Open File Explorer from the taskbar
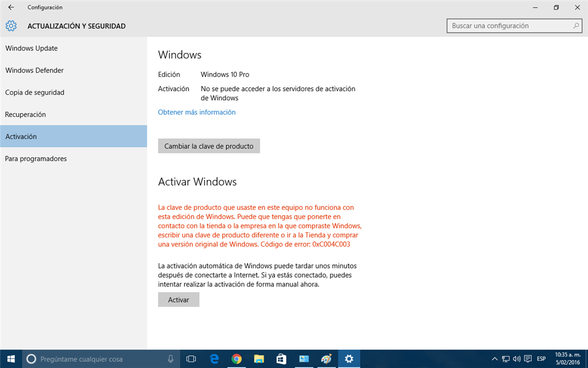This screenshot has height=368, width=588. click(x=259, y=359)
